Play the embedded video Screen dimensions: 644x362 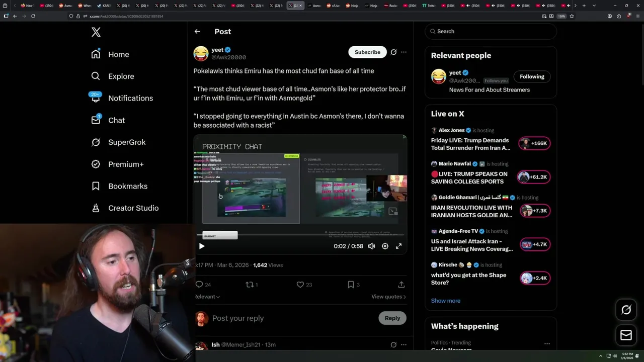pyautogui.click(x=202, y=246)
